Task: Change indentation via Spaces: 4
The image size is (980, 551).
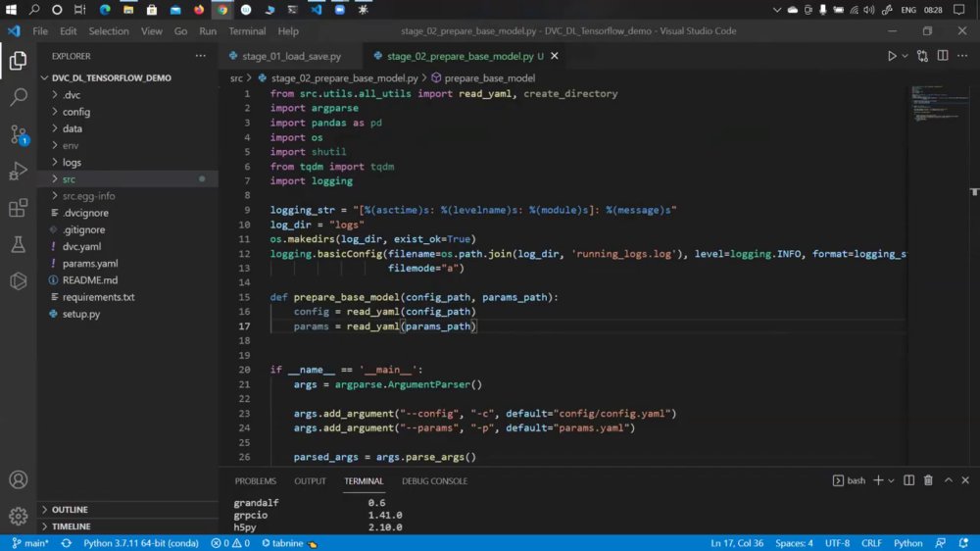Action: pos(794,543)
